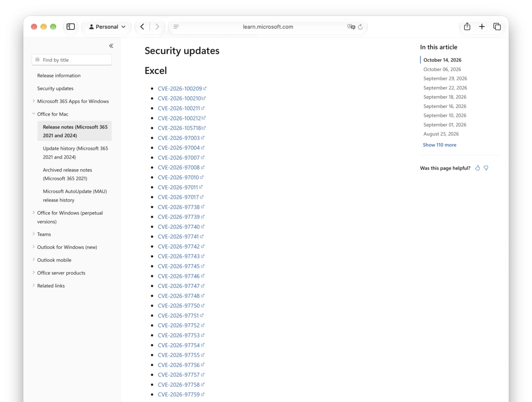532x402 pixels.
Task: Open the Share menu icon
Action: [x=467, y=27]
